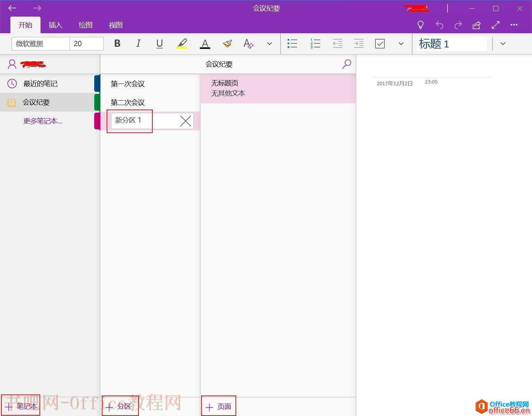Increase the indent

(358, 43)
